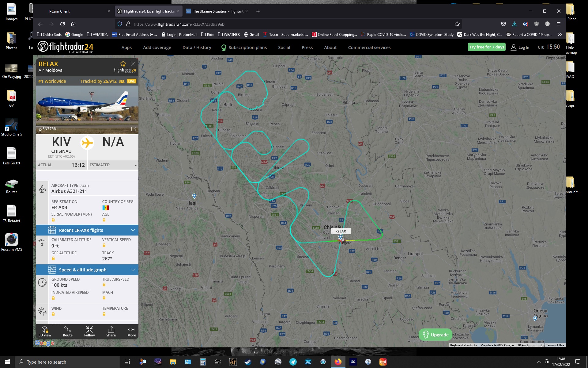This screenshot has width=588, height=368.
Task: Open 3D view of the flight
Action: pos(45,332)
